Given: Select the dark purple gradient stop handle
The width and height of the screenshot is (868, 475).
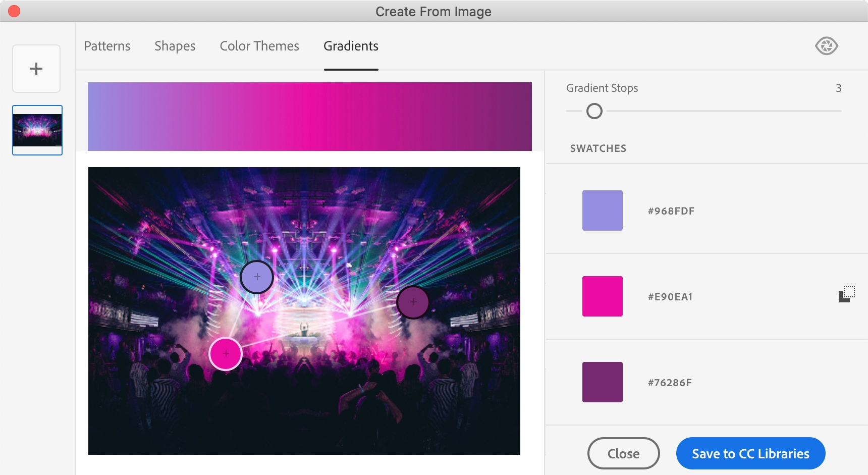Looking at the screenshot, I should tap(413, 302).
